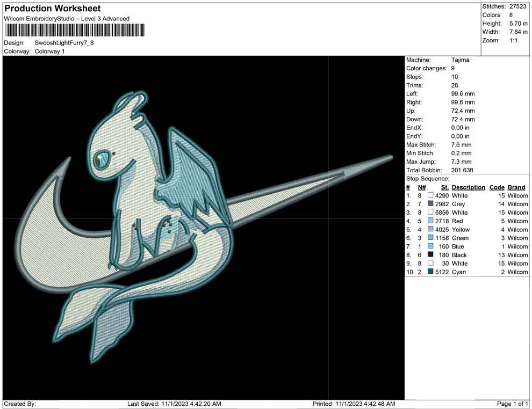Select the Total Bobbin value 201.63ft

(x=462, y=170)
